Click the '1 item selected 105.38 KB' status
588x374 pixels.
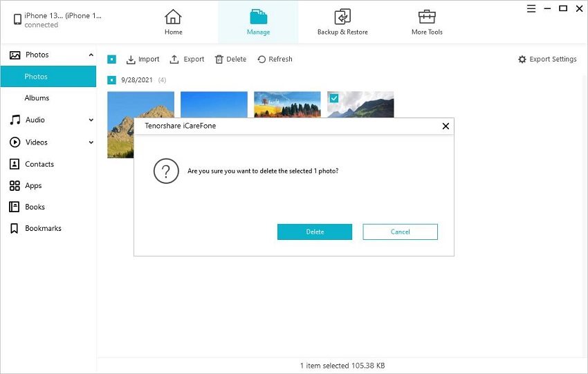coord(342,366)
